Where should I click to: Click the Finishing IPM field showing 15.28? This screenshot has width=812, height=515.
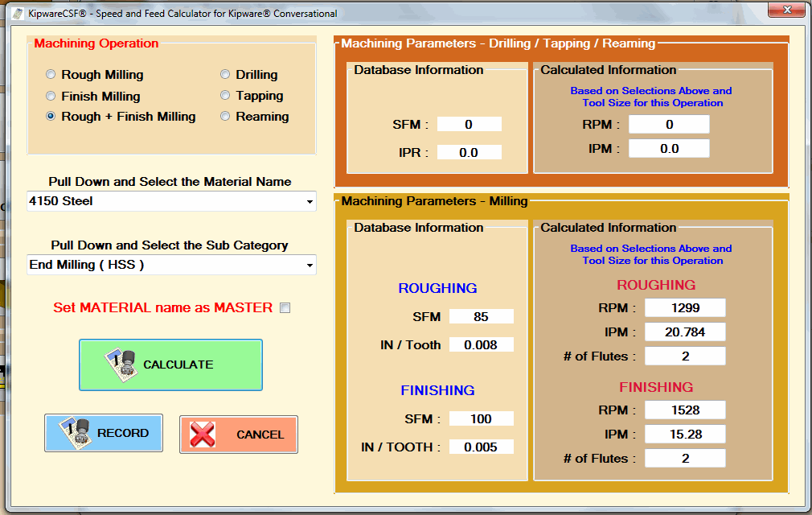tap(685, 435)
